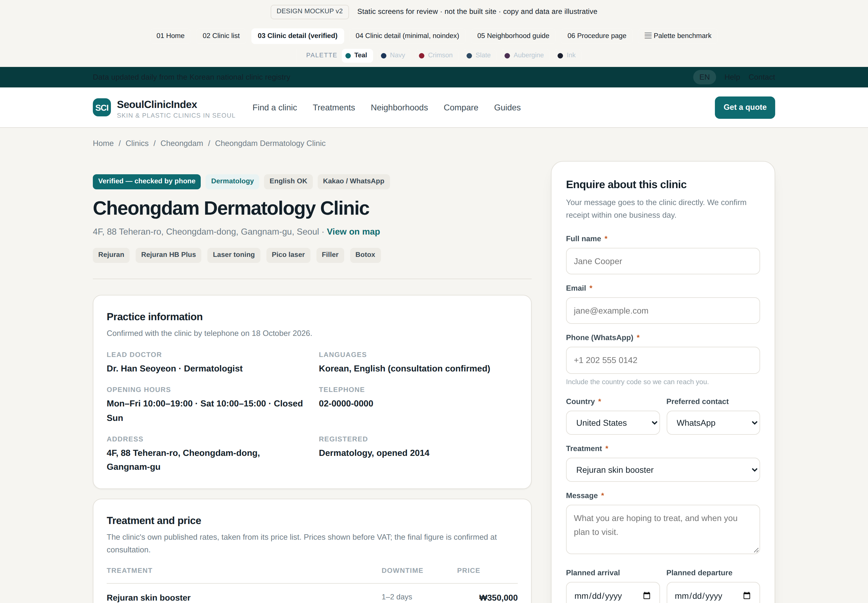Viewport: 868px width, 603px height.
Task: Select the Teal palette swatch
Action: 357,55
